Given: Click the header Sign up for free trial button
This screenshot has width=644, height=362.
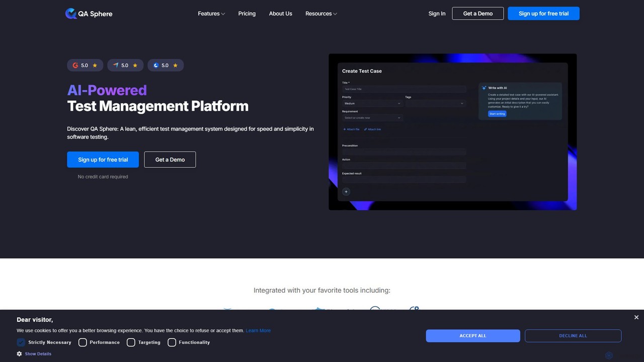Looking at the screenshot, I should click(544, 14).
